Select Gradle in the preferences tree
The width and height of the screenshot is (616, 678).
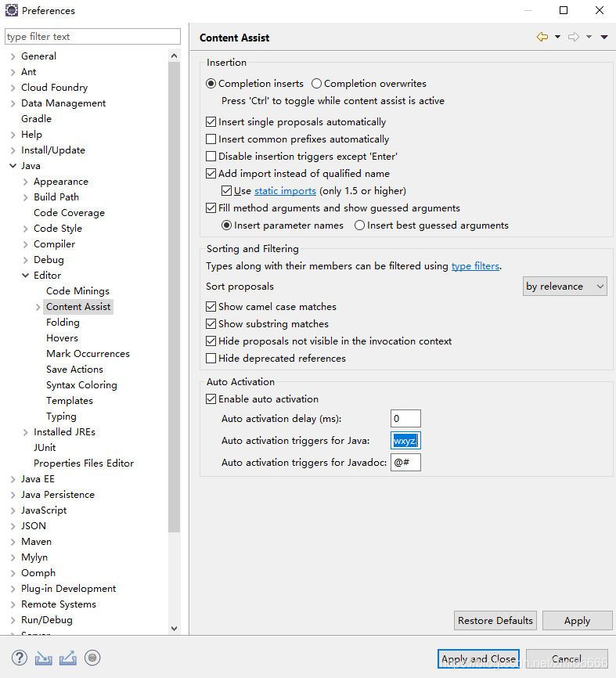(36, 118)
